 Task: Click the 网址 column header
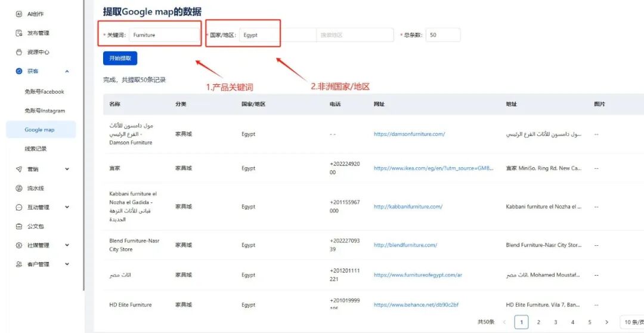coord(379,104)
